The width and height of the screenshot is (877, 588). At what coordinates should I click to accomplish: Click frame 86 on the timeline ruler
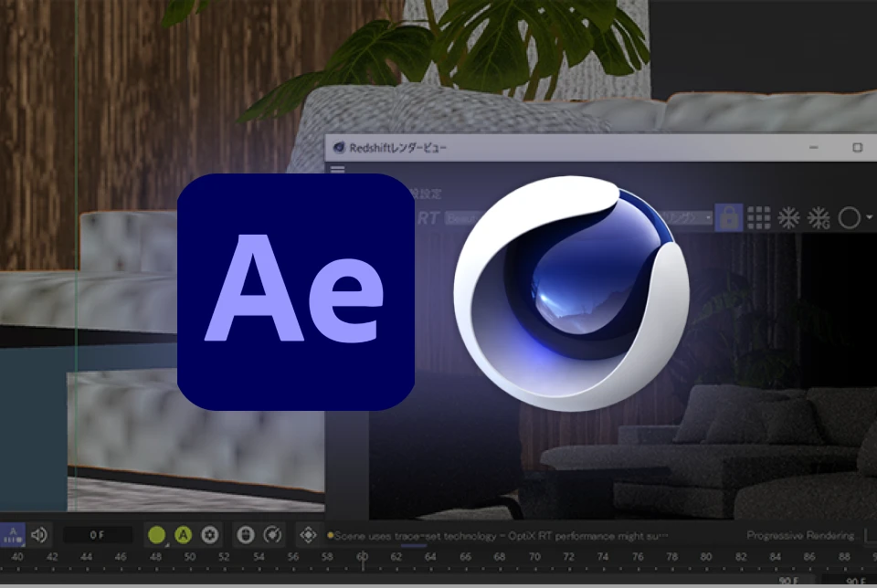click(x=809, y=557)
